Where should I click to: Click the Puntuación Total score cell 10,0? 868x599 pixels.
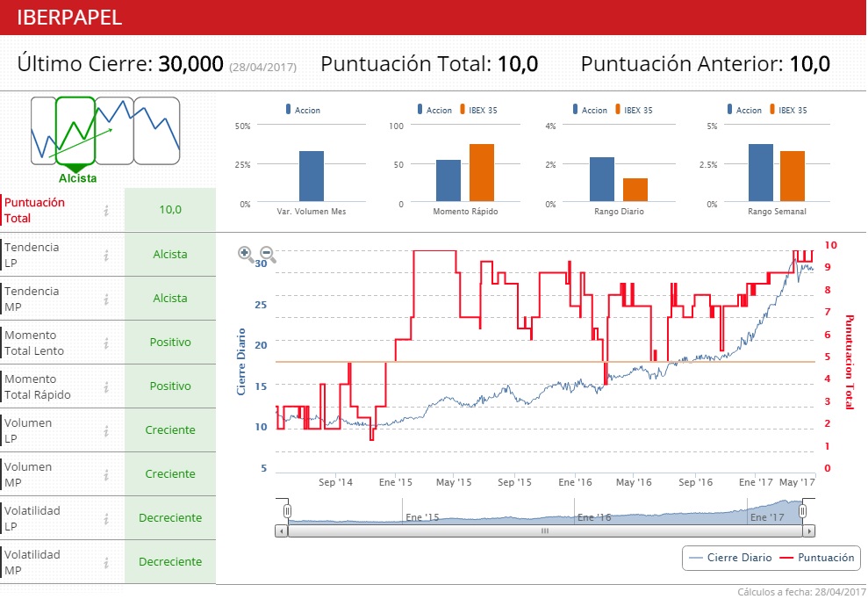[x=170, y=209]
